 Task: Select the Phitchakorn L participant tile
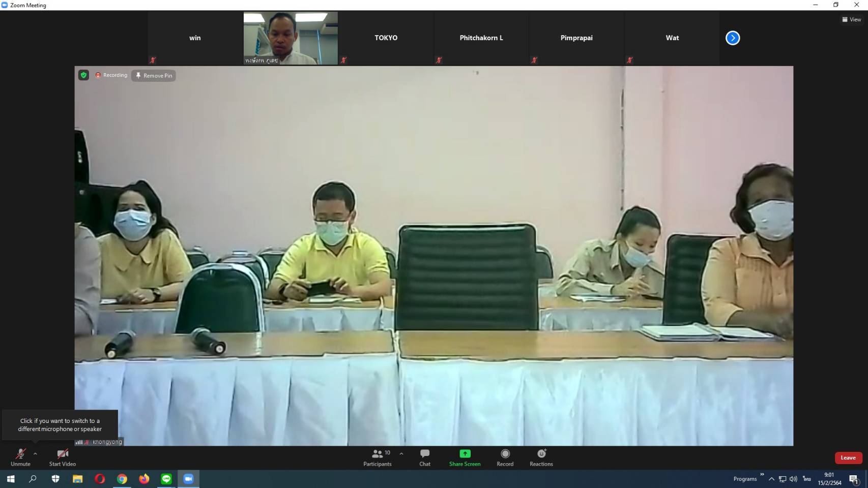pyautogui.click(x=481, y=38)
